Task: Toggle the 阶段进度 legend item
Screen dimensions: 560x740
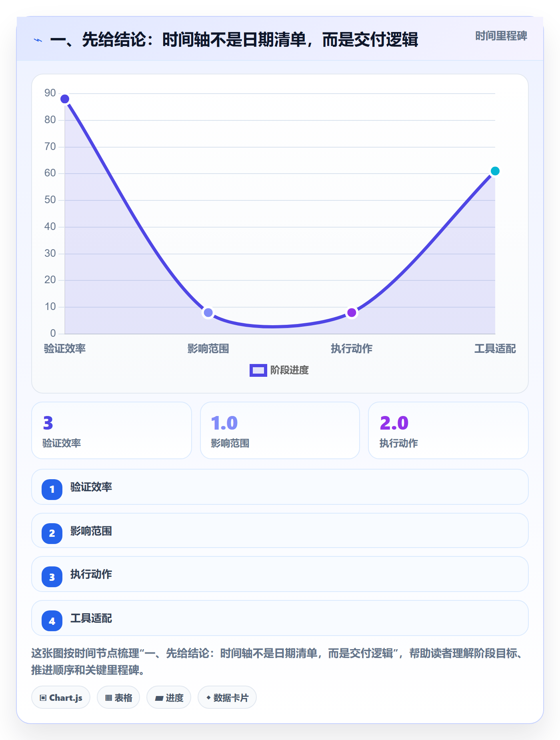Action: pyautogui.click(x=279, y=370)
